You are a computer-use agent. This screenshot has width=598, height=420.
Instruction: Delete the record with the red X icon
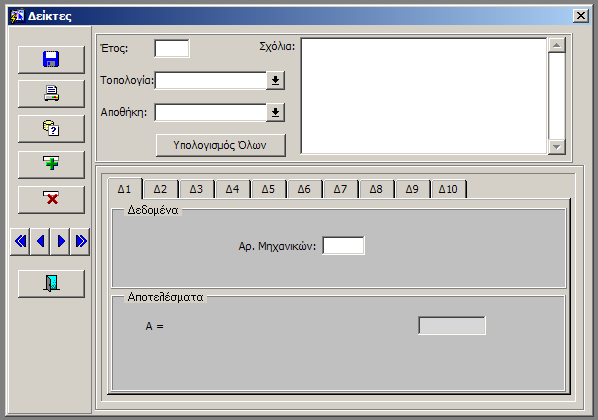pyautogui.click(x=51, y=200)
